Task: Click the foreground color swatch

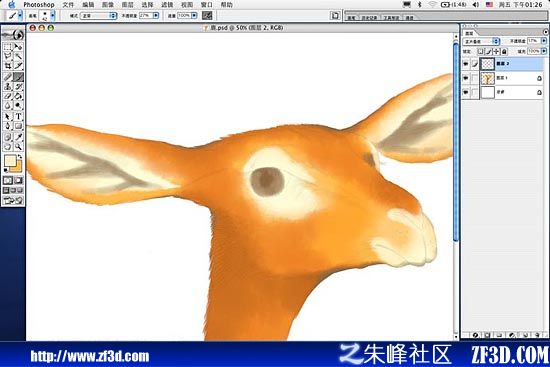Action: [x=10, y=161]
